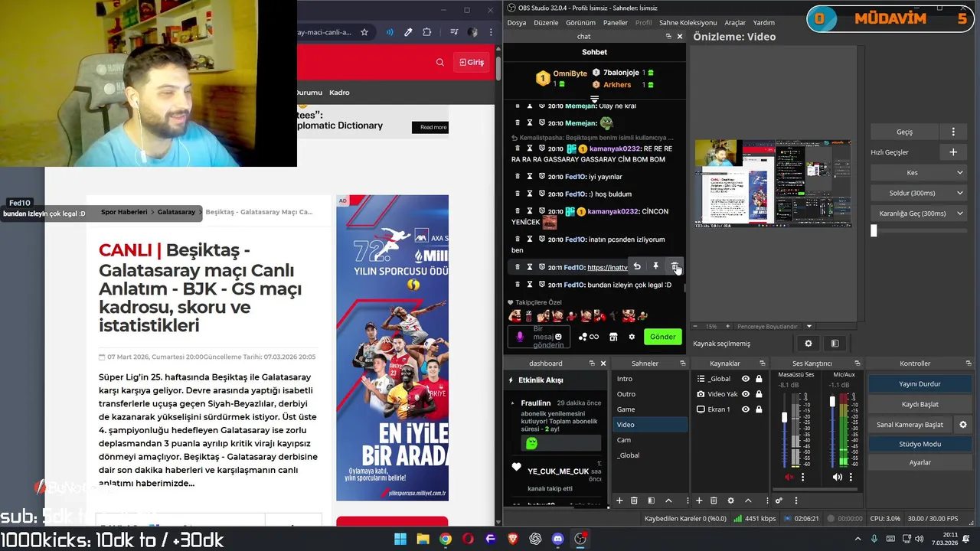Click Sanal Kamerayı Başlat button
This screenshot has width=980, height=551.
coord(910,425)
